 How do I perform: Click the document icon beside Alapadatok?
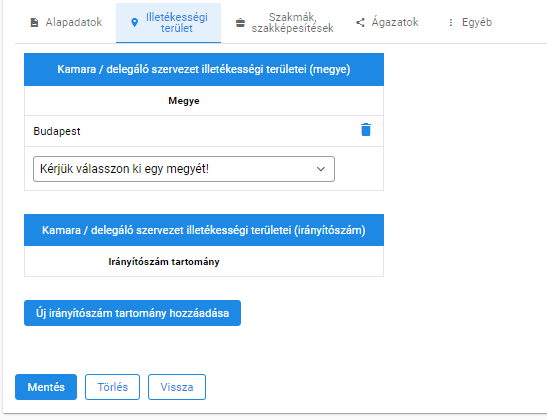34,23
